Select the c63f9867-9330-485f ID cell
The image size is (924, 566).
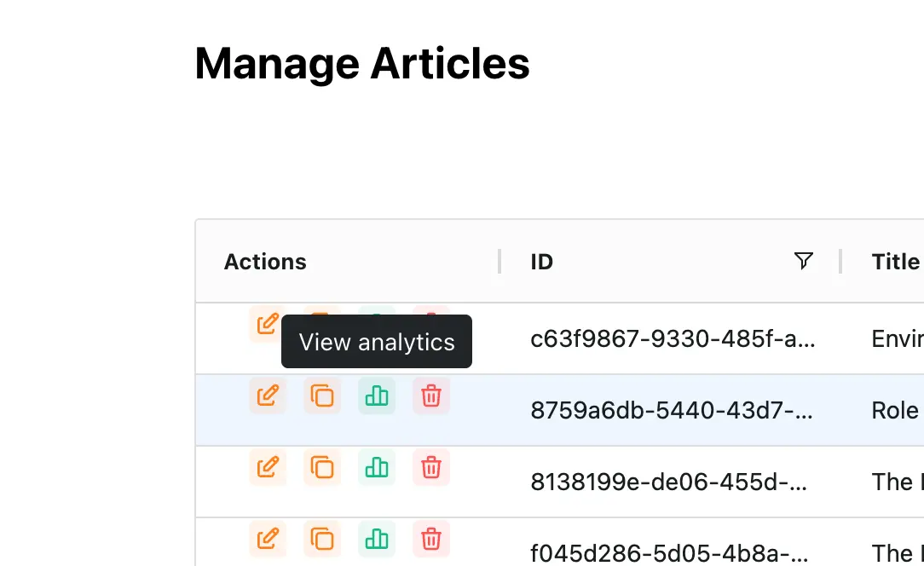(673, 339)
